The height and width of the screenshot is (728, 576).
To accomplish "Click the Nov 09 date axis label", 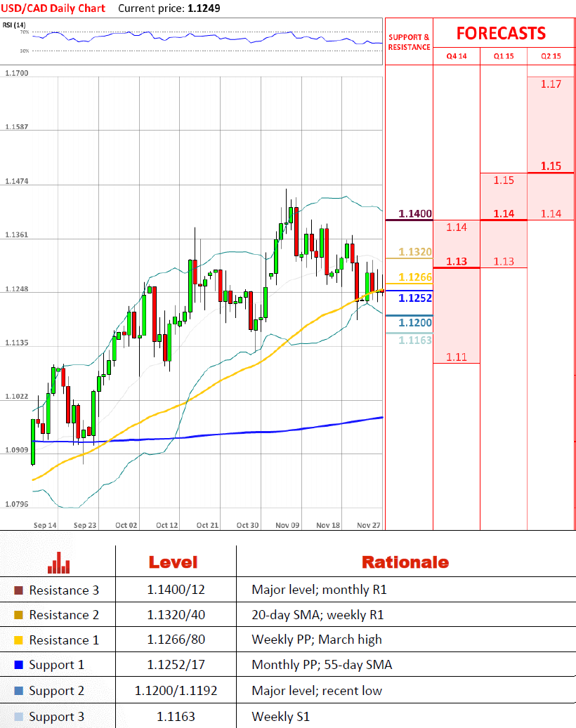I will (x=287, y=525).
